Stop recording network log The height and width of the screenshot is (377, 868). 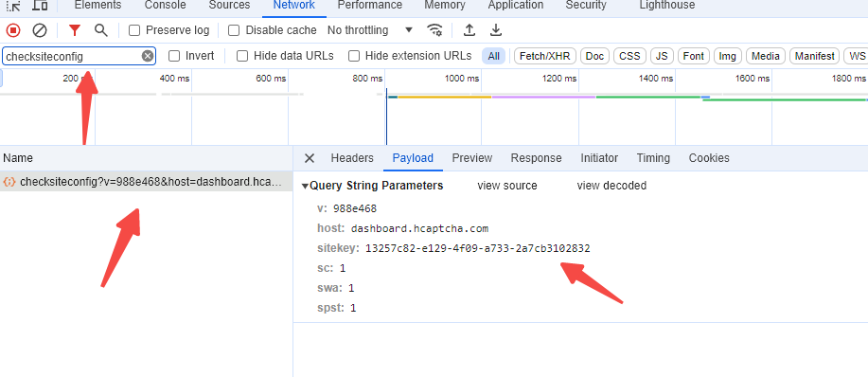tap(13, 30)
